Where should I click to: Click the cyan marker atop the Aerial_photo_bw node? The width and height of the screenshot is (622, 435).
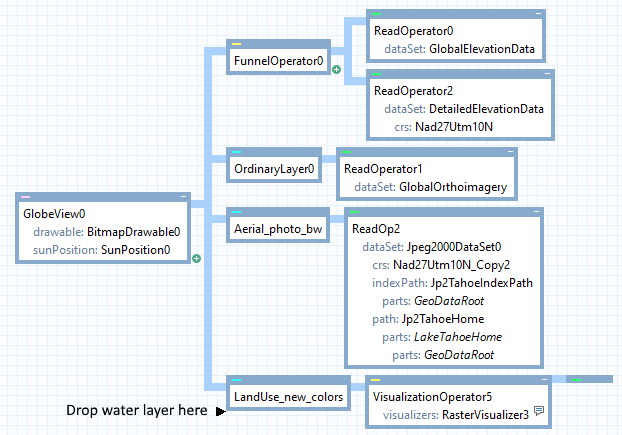click(237, 212)
